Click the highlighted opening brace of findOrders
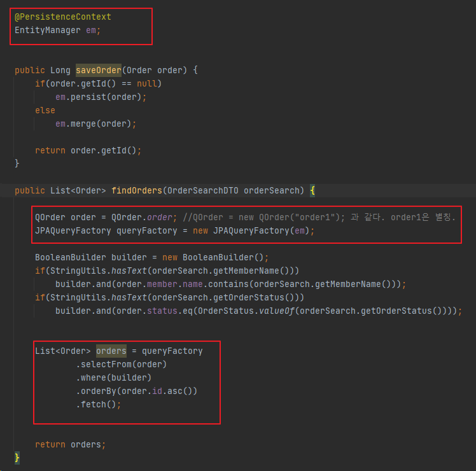Screen dimensions: 476x471 (x=312, y=191)
